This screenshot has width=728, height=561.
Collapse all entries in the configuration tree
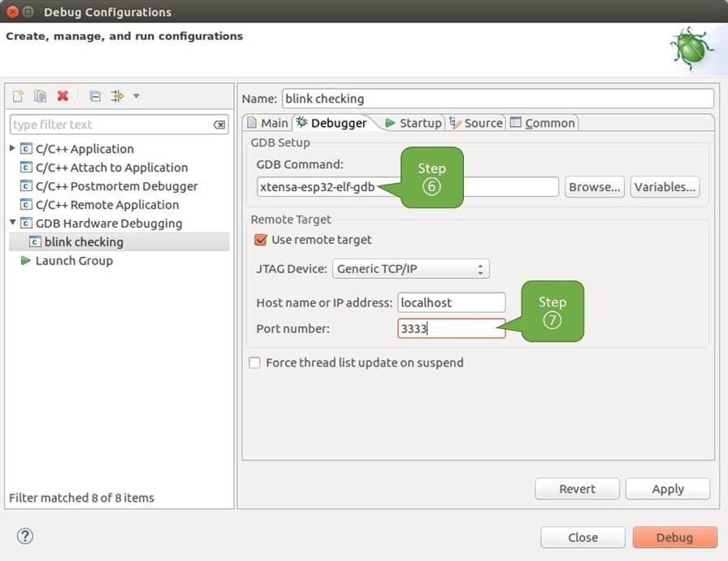pos(94,96)
